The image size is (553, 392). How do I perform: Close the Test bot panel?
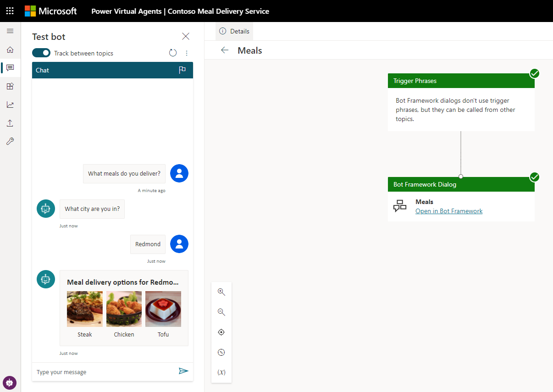[186, 37]
